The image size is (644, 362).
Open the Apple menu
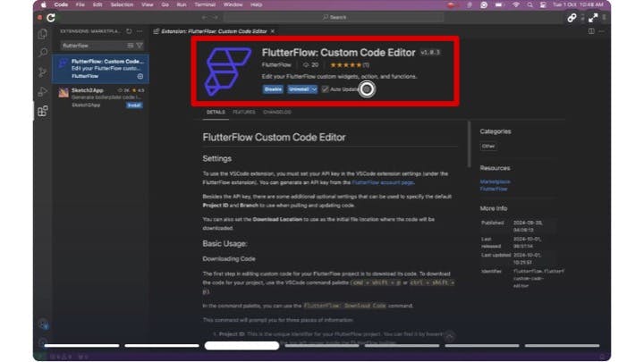coord(44,5)
